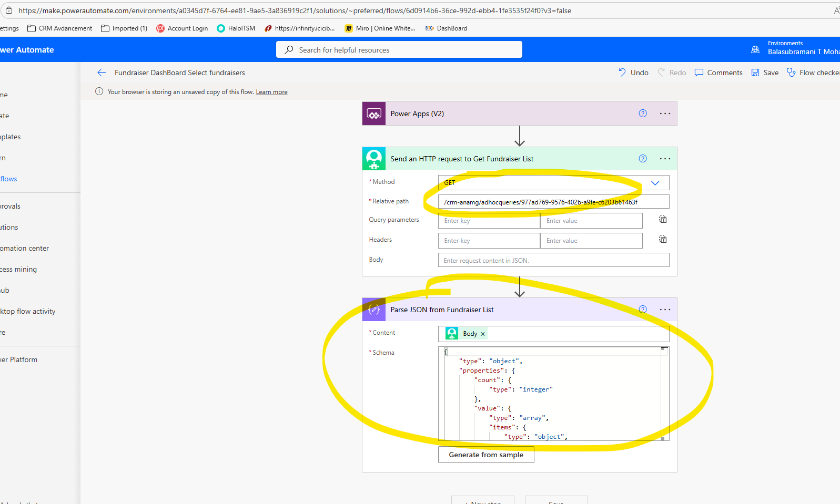Open the My flows navigation item
The height and width of the screenshot is (504, 840).
tap(8, 179)
